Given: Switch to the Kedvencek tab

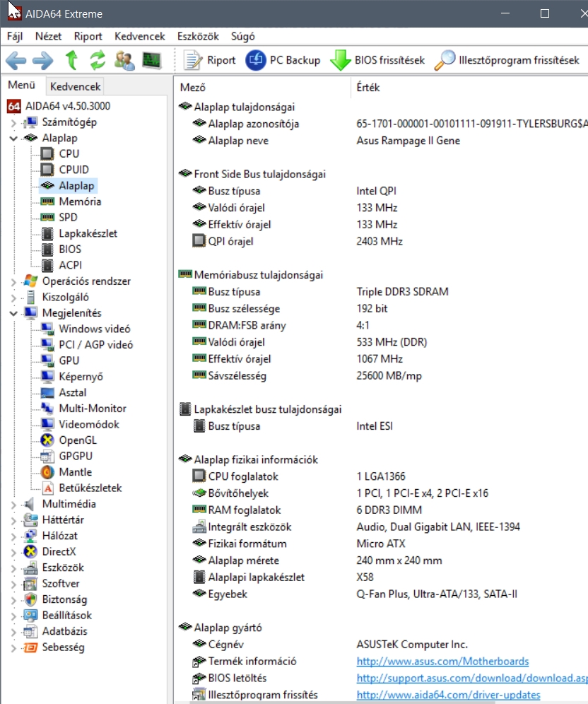Looking at the screenshot, I should coord(75,87).
